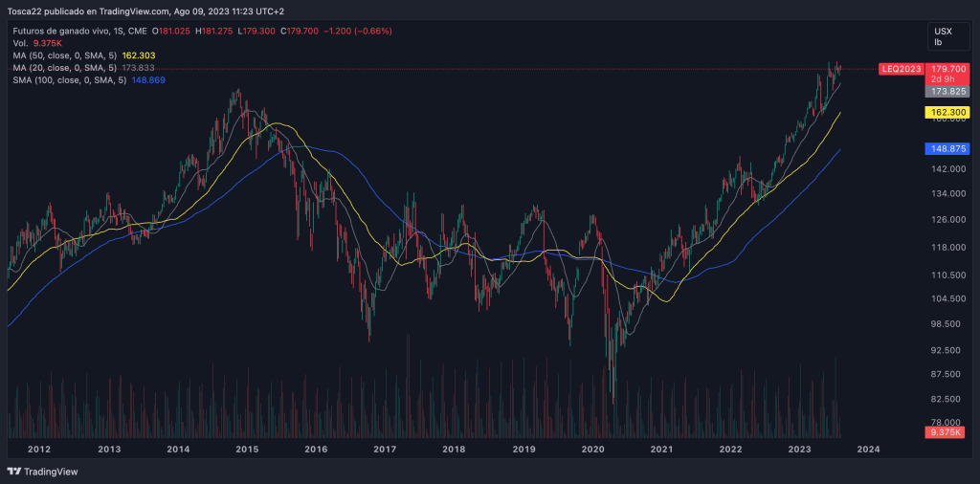Click the 2023 label on time axis
Screen dimensions: 980x484
click(x=799, y=449)
